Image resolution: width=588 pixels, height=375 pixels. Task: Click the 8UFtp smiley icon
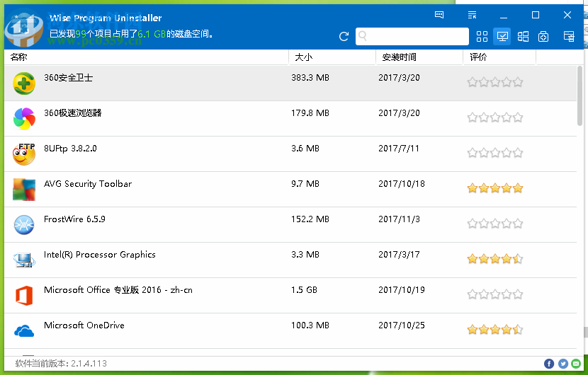pyautogui.click(x=24, y=154)
